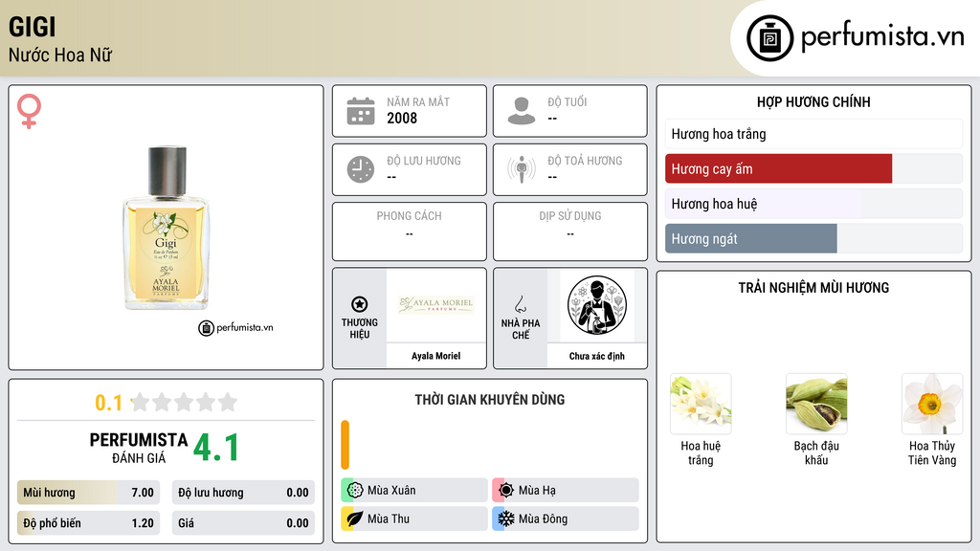Open the Ayala Moriel brand logo image
980x551 pixels.
[x=436, y=304]
